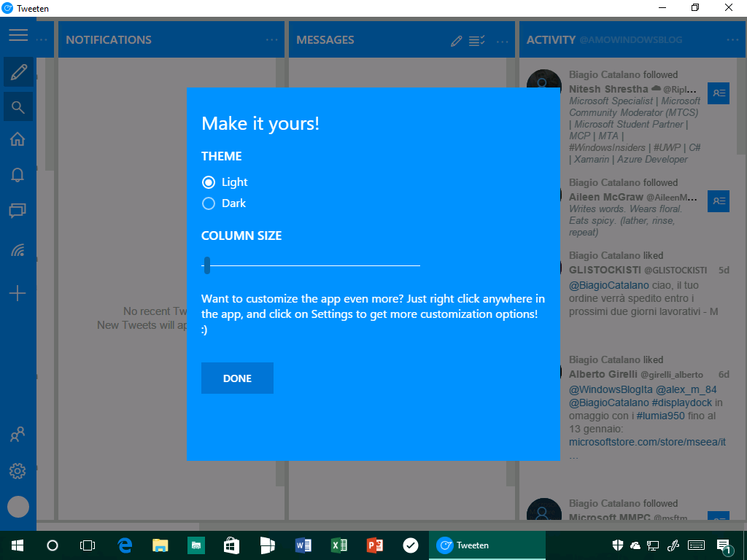Open Notifications column options ellipsis
Screen dimensions: 747x560
tap(271, 40)
